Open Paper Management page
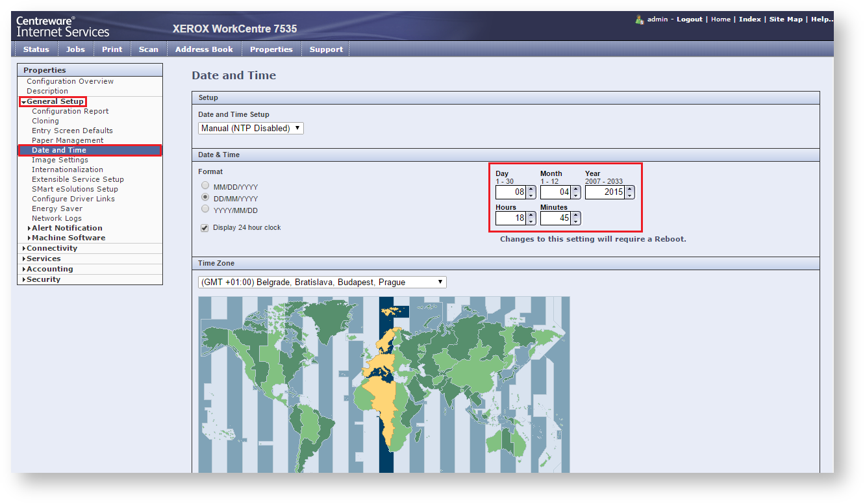 (x=68, y=140)
